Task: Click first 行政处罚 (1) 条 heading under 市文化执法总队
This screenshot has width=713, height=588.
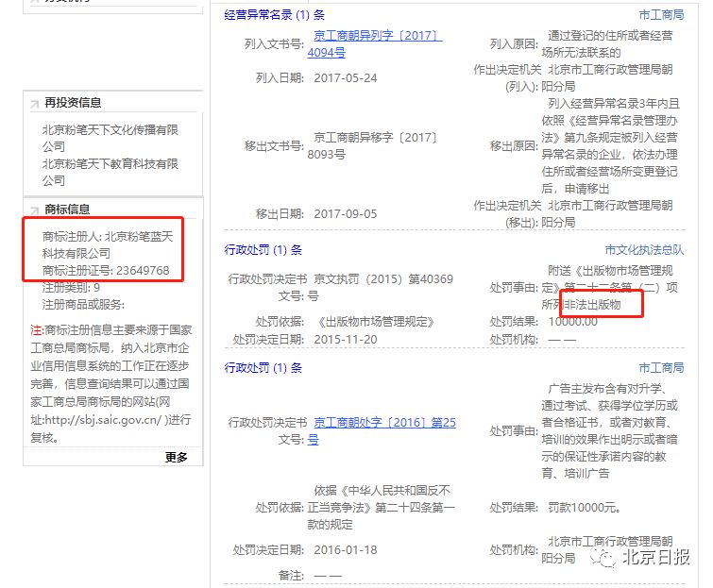Action: pyautogui.click(x=263, y=250)
